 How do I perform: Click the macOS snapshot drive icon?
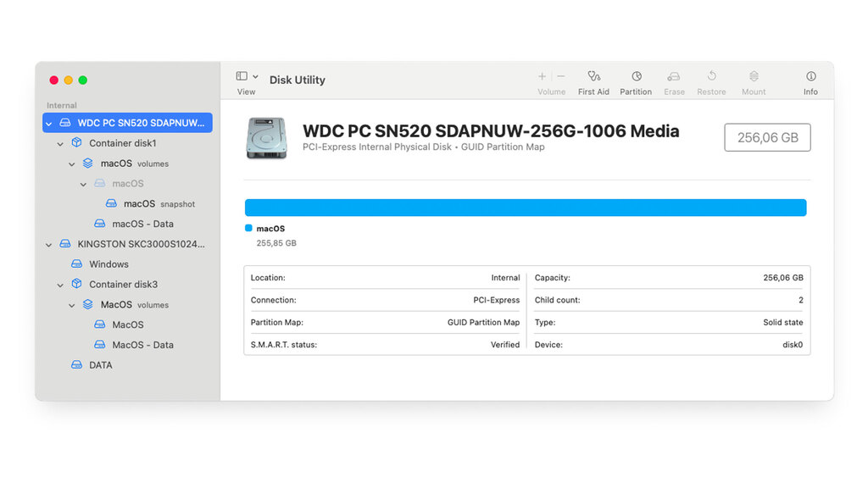click(111, 203)
